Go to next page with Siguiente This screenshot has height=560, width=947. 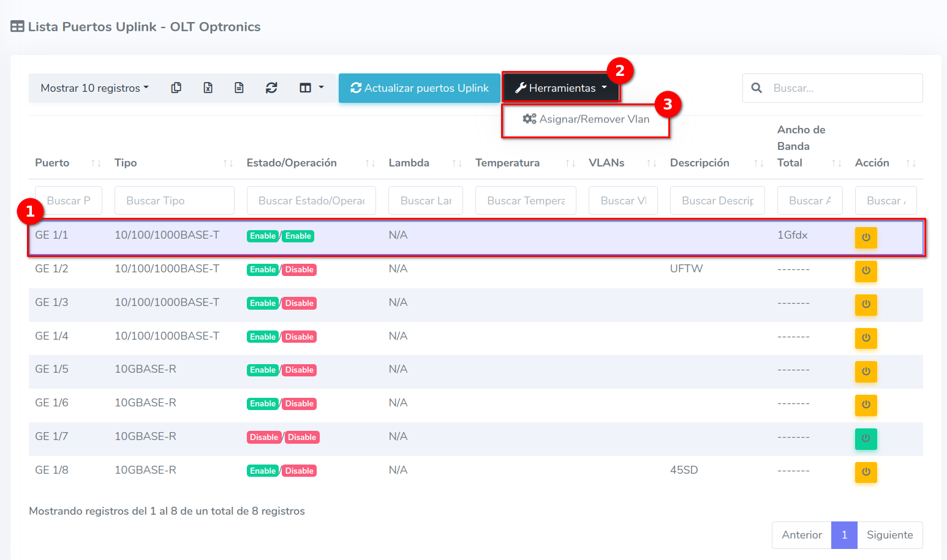tap(889, 535)
